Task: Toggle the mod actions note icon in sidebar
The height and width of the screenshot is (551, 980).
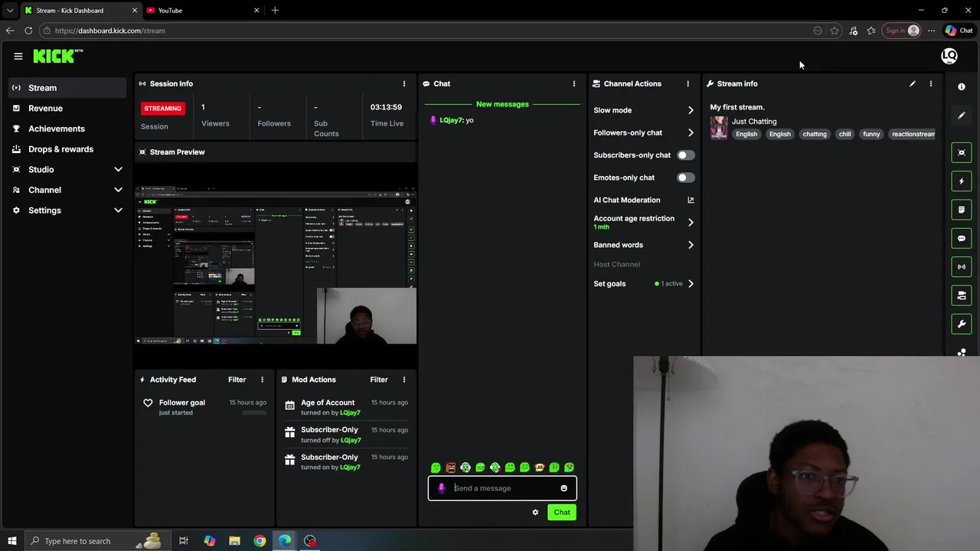Action: (962, 210)
